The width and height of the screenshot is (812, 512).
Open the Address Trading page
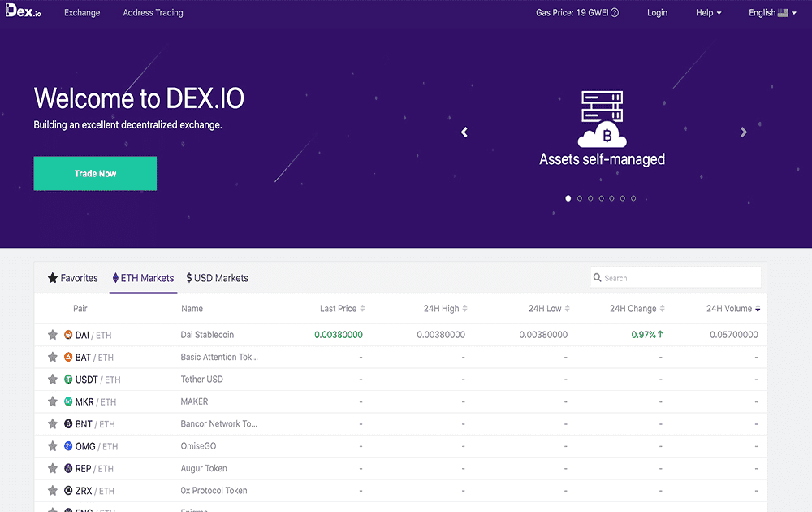tap(153, 12)
